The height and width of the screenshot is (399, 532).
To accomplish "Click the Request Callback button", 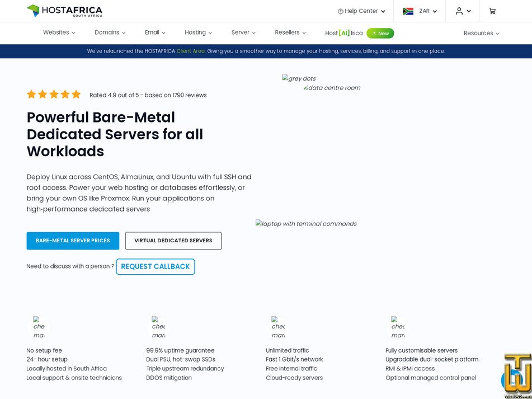I will (156, 267).
